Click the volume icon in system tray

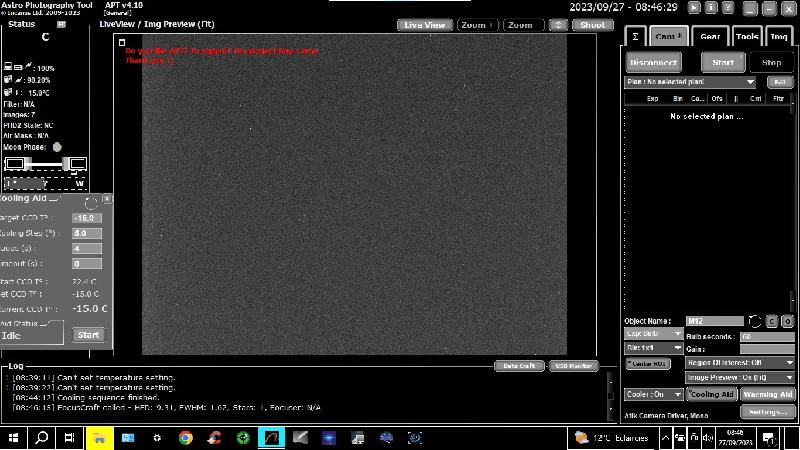708,438
